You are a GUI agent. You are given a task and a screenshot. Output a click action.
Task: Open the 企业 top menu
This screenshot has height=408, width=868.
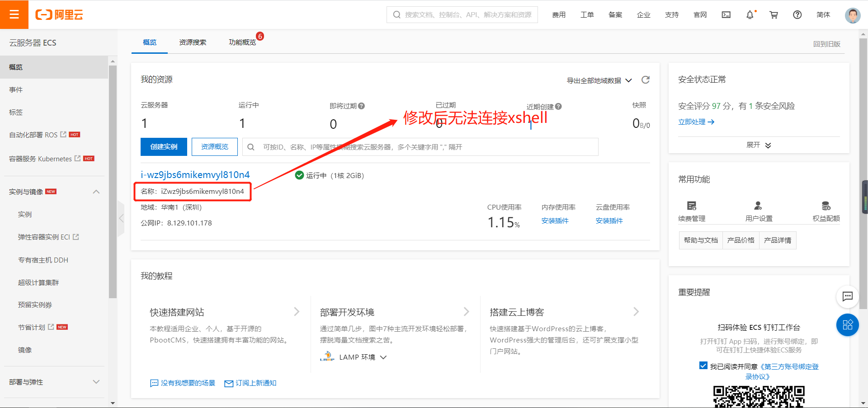click(643, 15)
